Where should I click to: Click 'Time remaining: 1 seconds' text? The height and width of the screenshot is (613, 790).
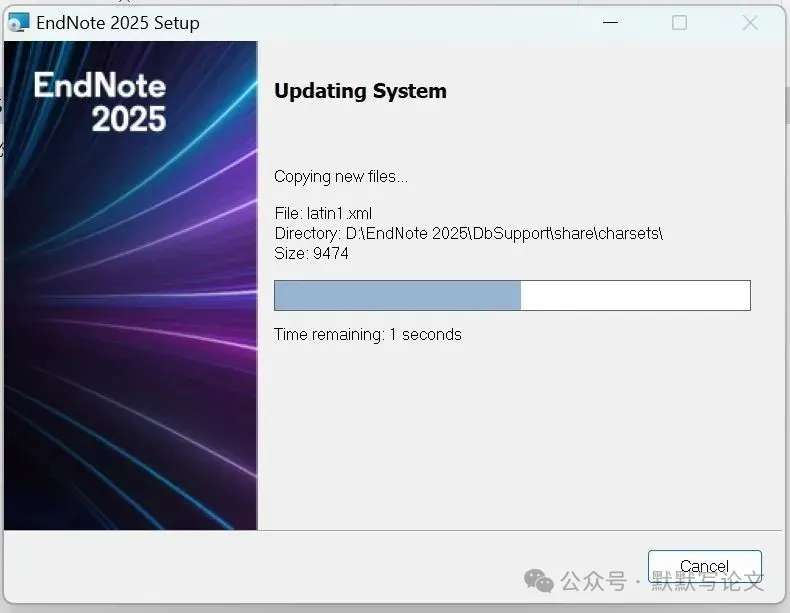[368, 334]
